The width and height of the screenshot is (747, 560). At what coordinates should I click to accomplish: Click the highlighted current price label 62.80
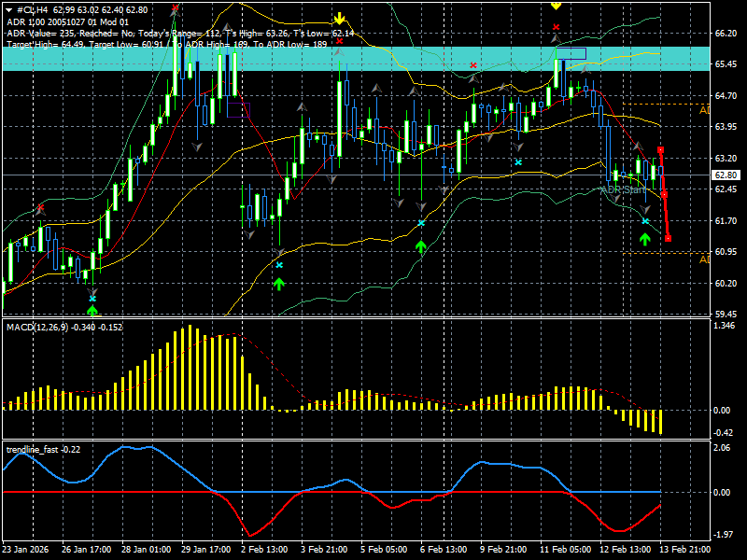(726, 175)
